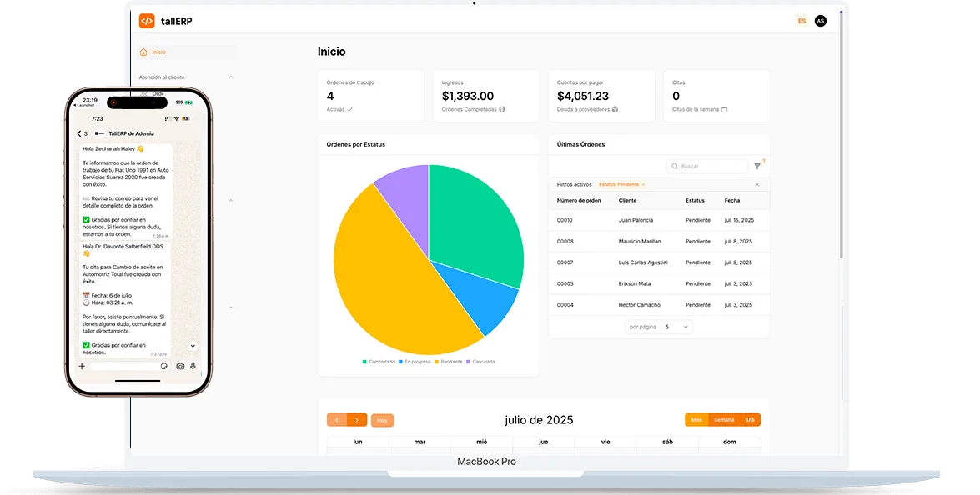
Task: Toggle En progreso legend entry
Action: click(x=415, y=362)
